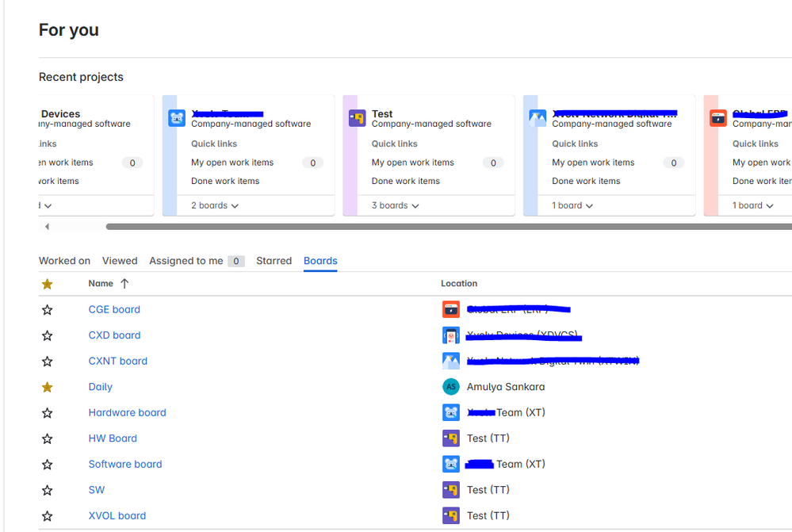Click the projects horizontal scrollbar
This screenshot has height=532, width=792.
pos(449,227)
